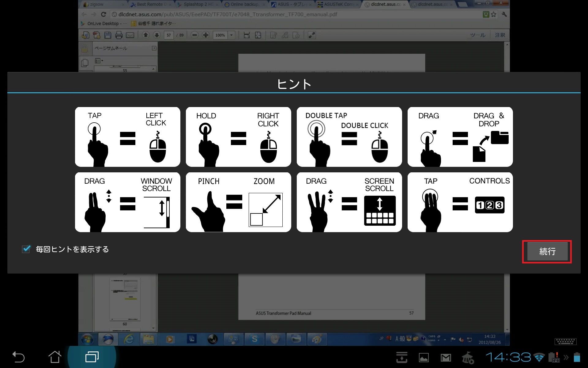Viewport: 588px width, 368px height.
Task: Click the Windows Start button
Action: click(x=87, y=339)
